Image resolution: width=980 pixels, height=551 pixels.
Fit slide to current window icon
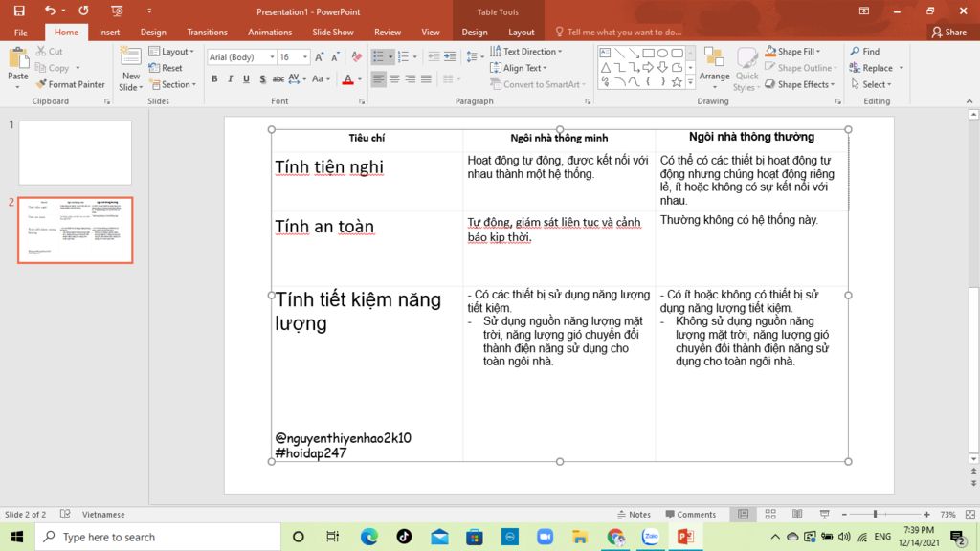point(970,514)
